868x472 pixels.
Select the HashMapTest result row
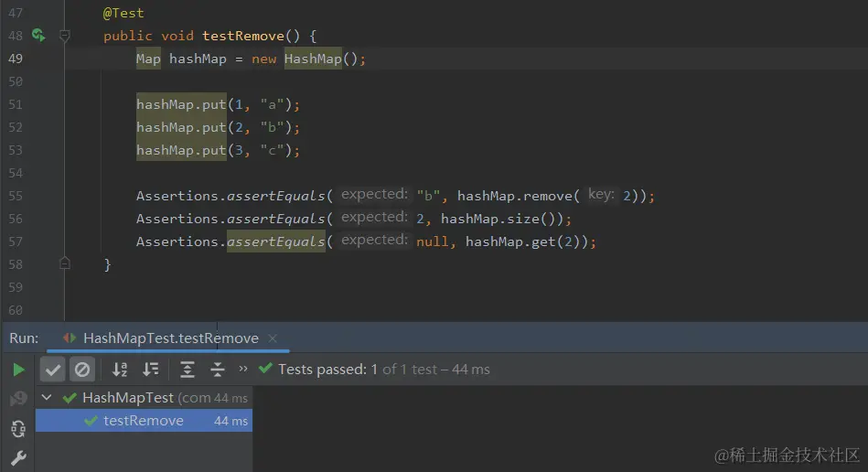144,397
